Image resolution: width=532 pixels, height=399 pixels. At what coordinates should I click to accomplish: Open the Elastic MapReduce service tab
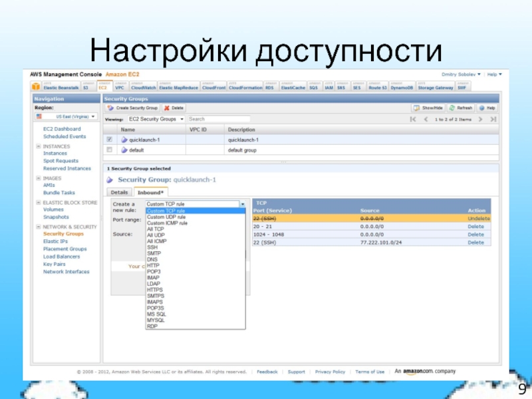(x=178, y=86)
